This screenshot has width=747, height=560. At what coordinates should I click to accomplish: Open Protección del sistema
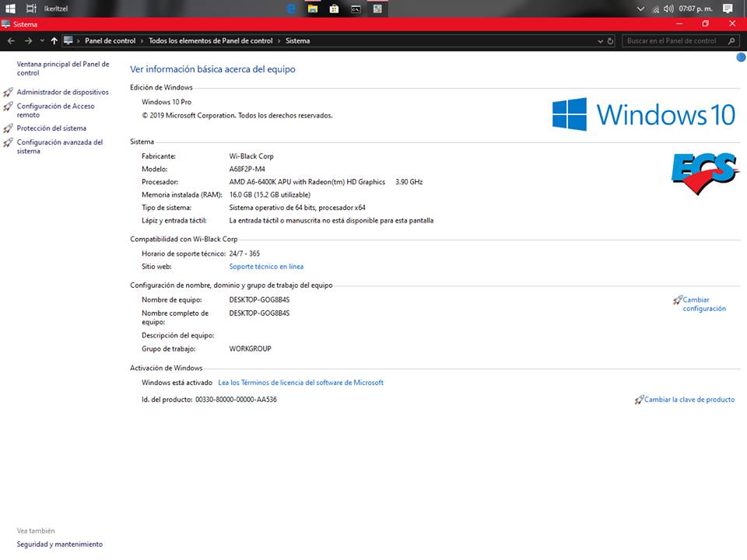pyautogui.click(x=51, y=128)
